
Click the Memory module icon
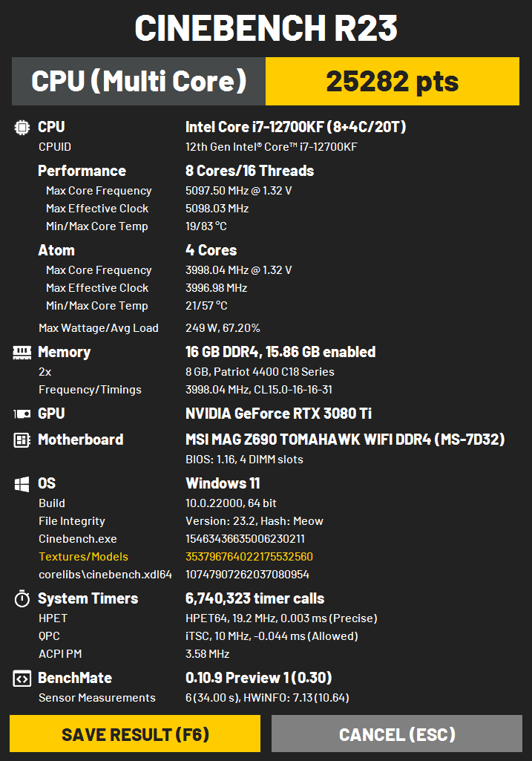click(x=22, y=353)
